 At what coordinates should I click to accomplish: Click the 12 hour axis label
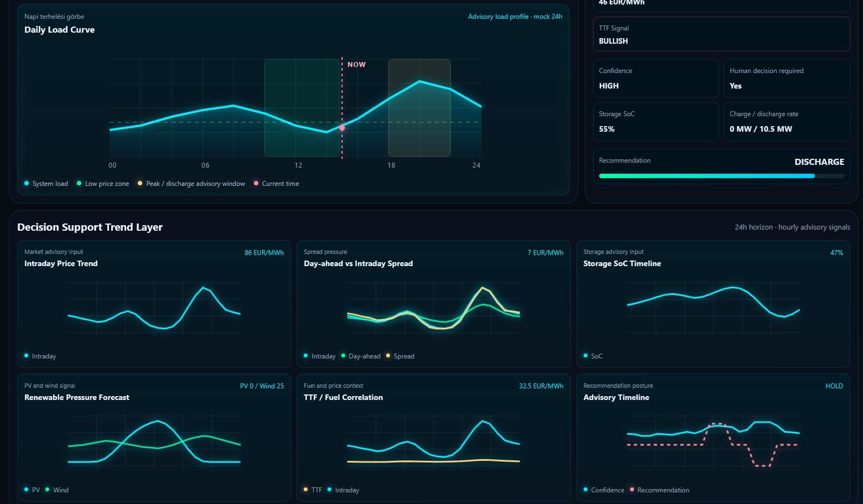click(x=298, y=165)
